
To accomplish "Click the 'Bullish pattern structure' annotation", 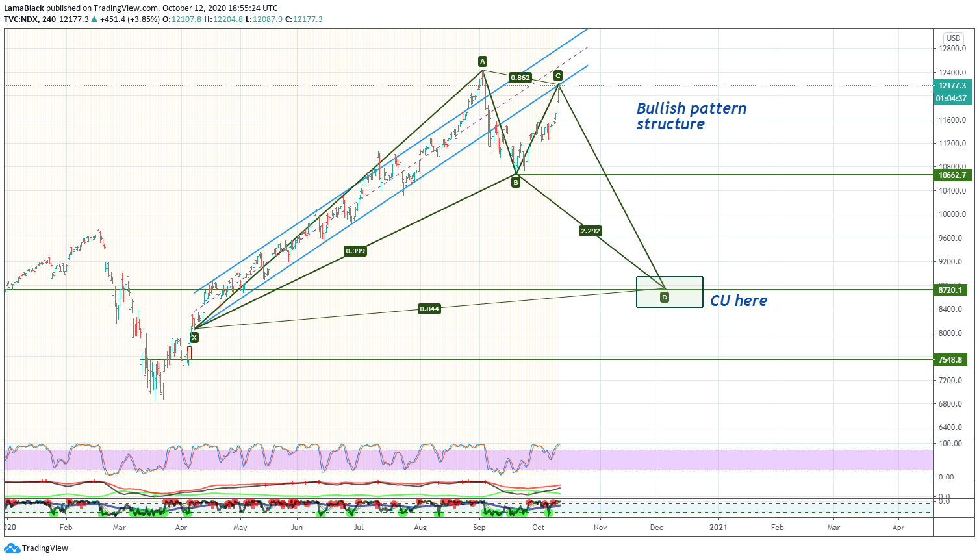I will click(691, 116).
